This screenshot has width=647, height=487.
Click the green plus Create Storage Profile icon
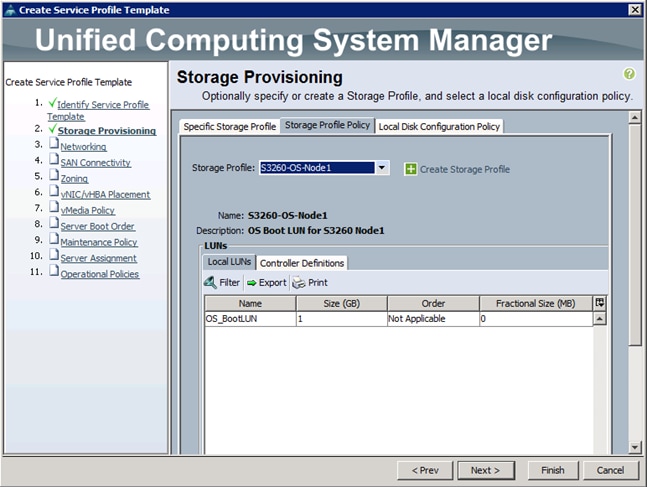411,169
